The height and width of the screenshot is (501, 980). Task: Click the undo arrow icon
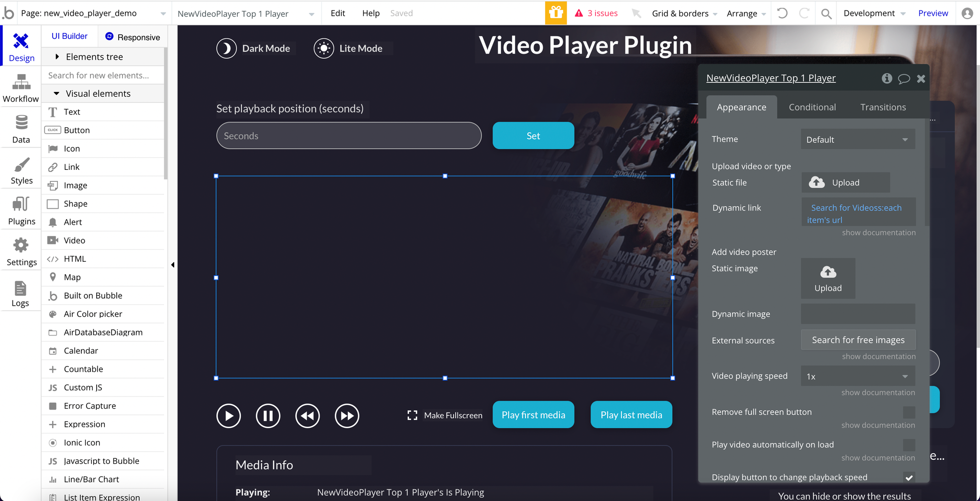coord(782,13)
